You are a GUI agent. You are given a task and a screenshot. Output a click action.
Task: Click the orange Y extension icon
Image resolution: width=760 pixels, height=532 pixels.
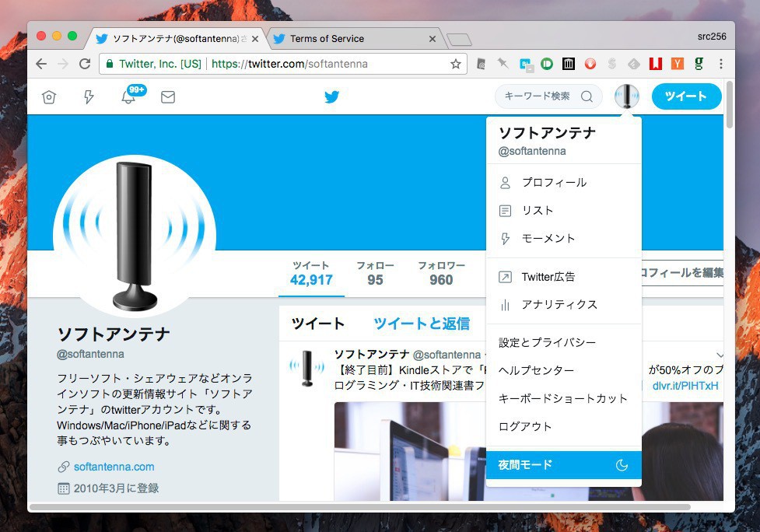[x=677, y=64]
